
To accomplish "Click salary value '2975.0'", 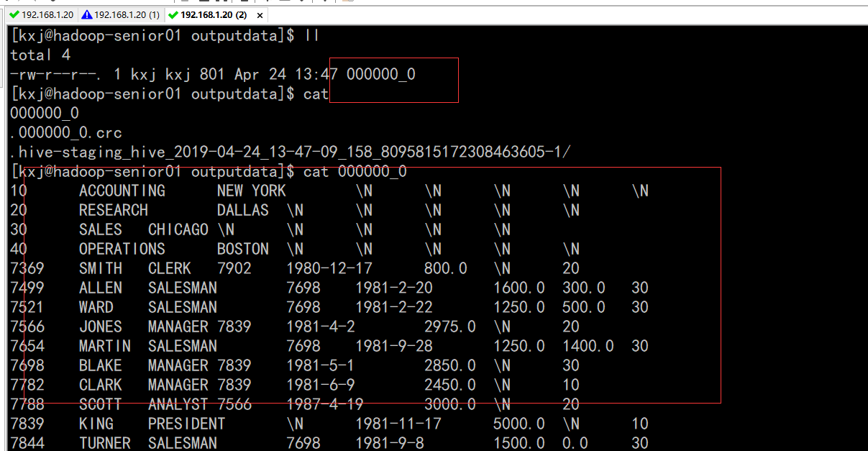I will 450,327.
